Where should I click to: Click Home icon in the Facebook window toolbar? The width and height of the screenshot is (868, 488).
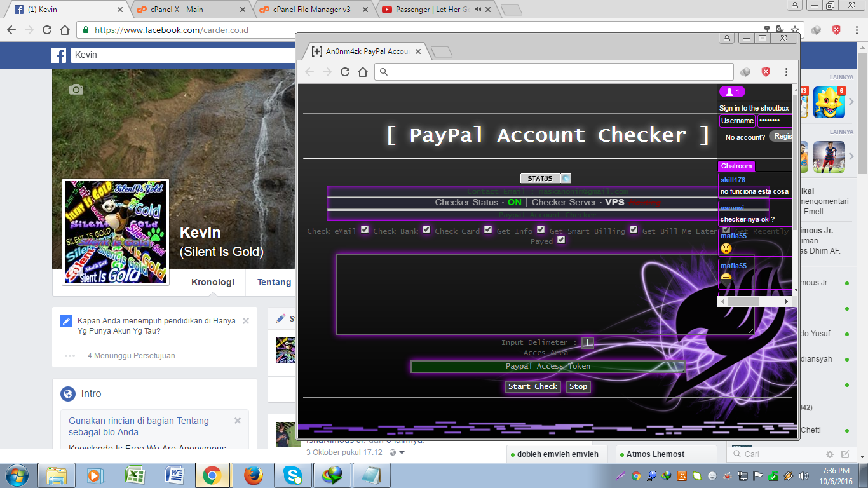(x=64, y=30)
